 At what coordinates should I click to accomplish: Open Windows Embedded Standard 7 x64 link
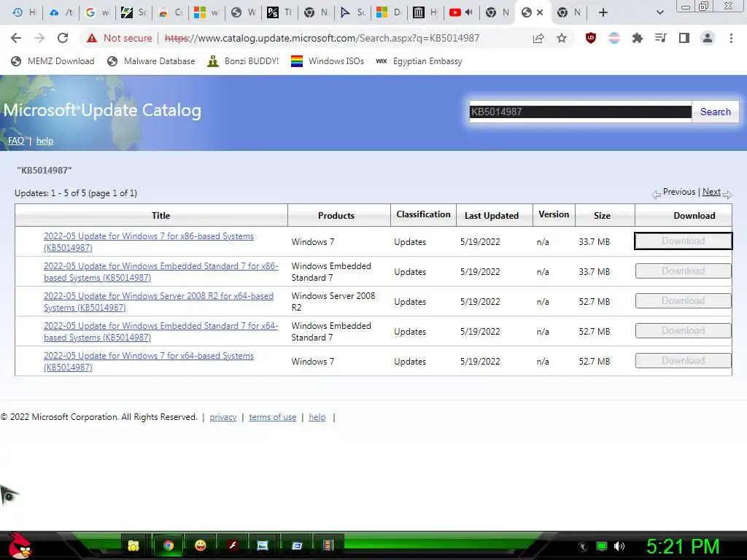tap(161, 332)
